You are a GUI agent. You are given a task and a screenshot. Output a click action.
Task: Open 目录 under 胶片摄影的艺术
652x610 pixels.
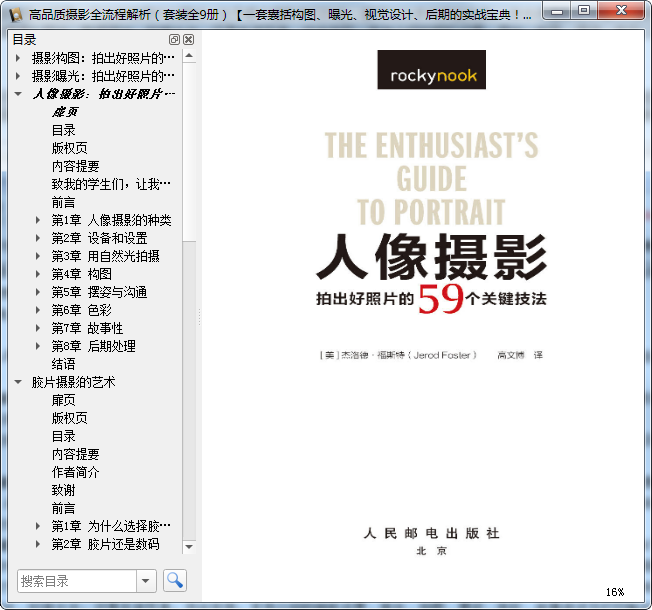pos(63,436)
